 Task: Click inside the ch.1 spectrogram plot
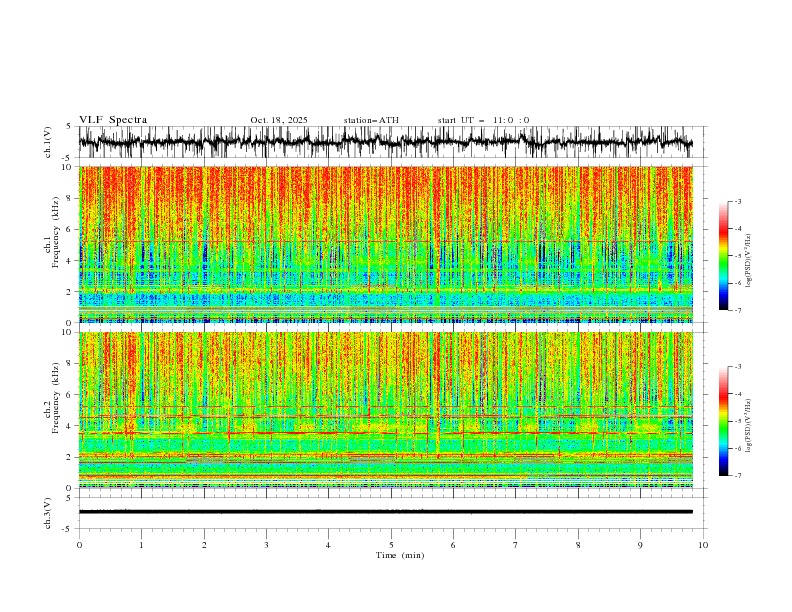click(x=386, y=244)
